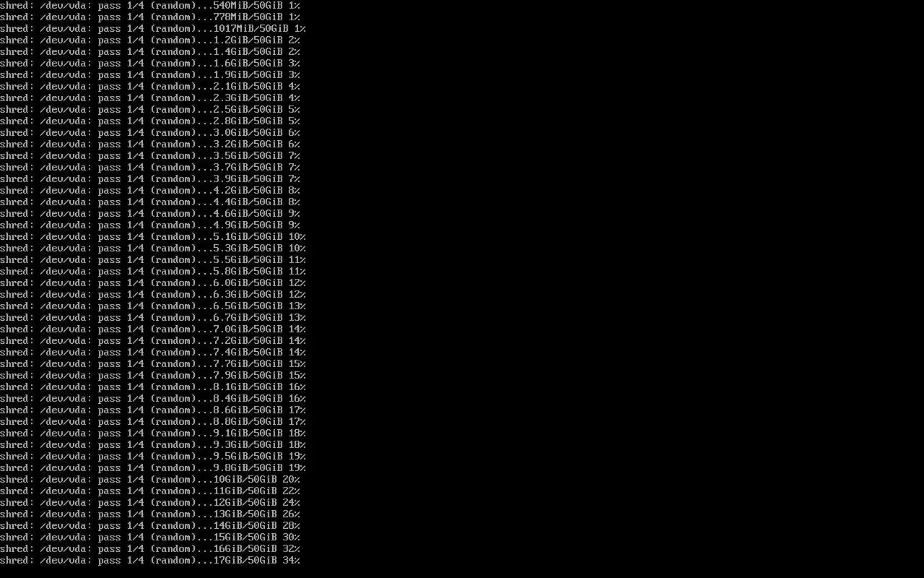Click the 4.2GiB/50GiB 8% output line

[150, 190]
